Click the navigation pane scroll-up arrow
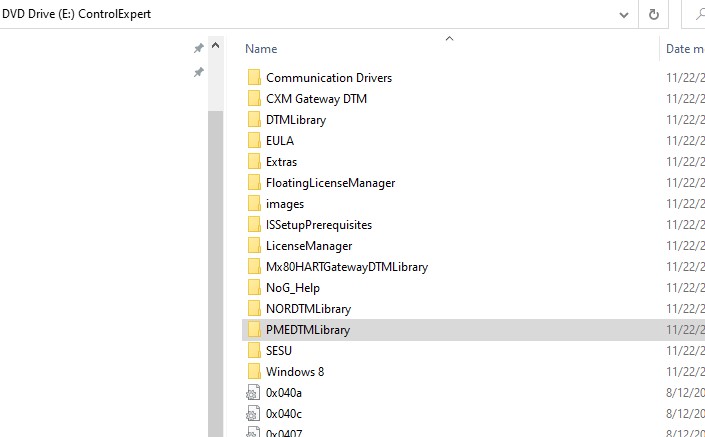 [x=215, y=45]
